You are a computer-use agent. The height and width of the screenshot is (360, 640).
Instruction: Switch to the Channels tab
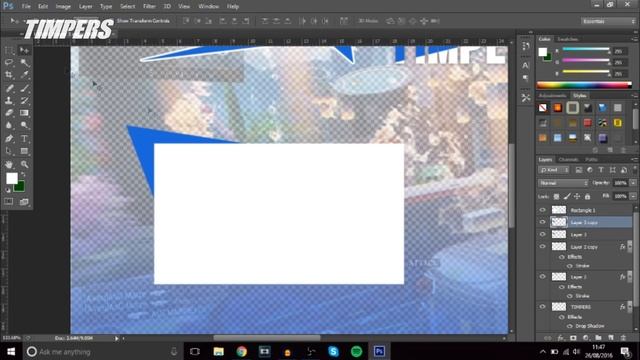pos(568,160)
